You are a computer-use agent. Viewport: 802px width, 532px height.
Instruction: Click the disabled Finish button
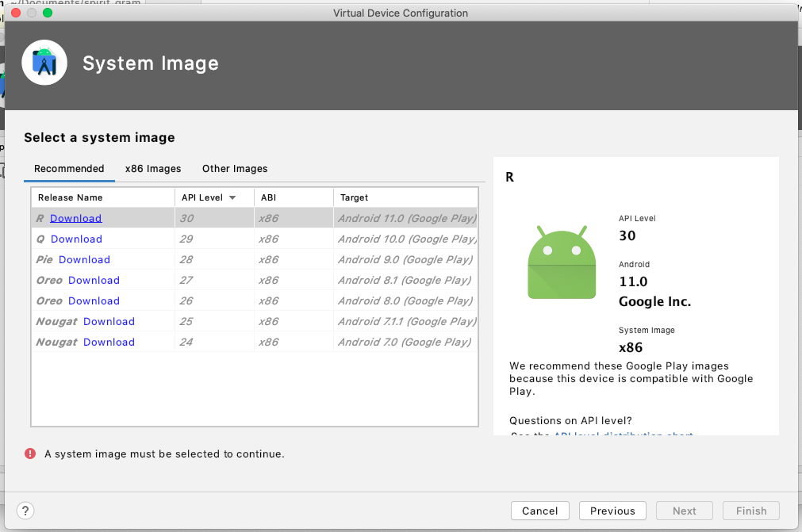click(x=751, y=511)
